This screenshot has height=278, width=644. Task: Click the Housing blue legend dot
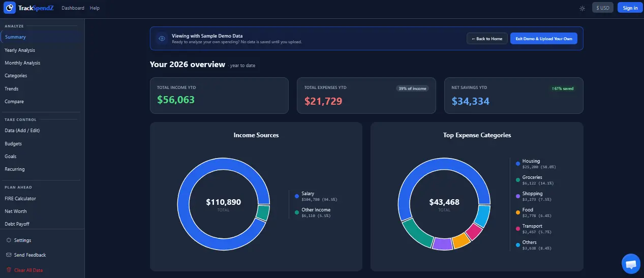coord(518,164)
